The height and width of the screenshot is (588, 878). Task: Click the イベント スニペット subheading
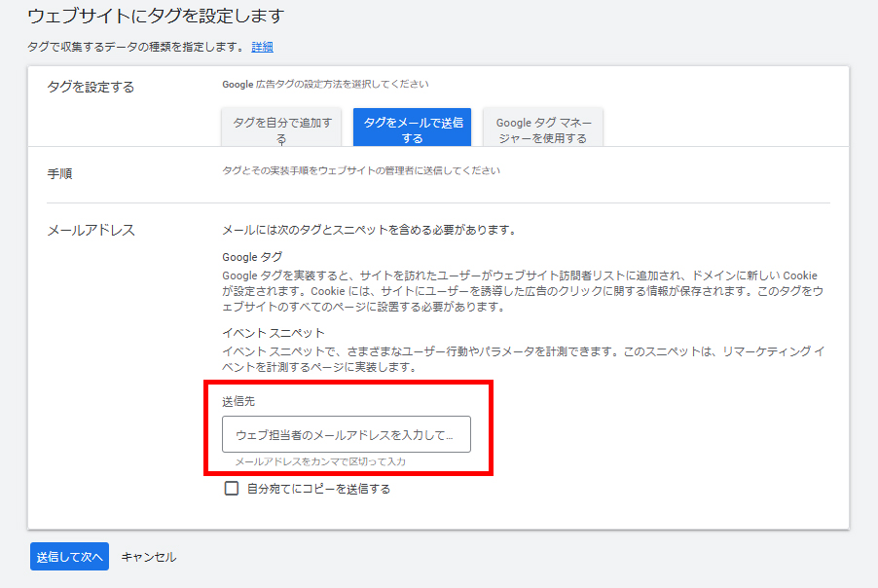273,333
